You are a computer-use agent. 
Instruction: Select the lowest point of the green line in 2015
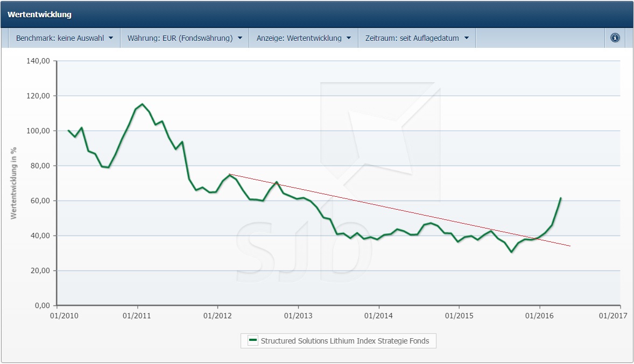(x=512, y=252)
